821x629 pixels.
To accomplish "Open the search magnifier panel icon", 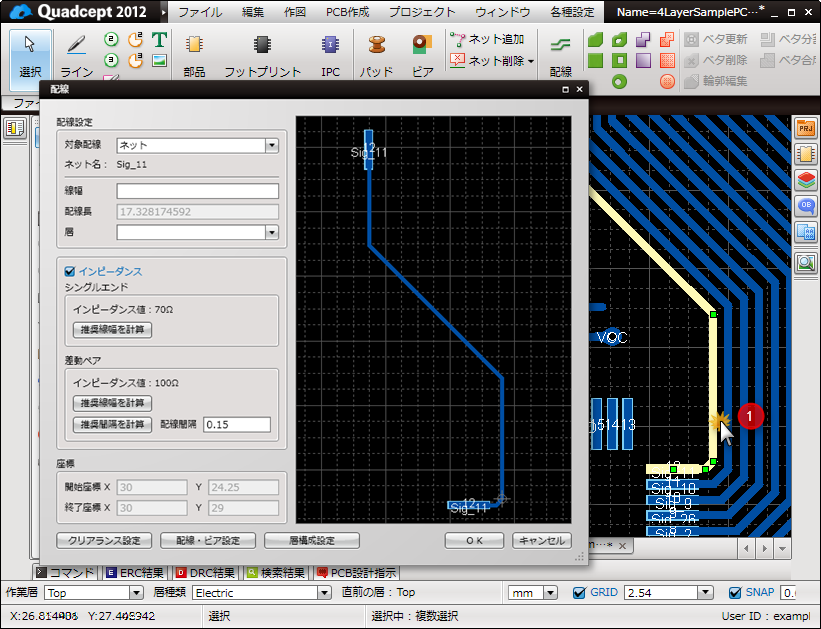I will (x=806, y=262).
